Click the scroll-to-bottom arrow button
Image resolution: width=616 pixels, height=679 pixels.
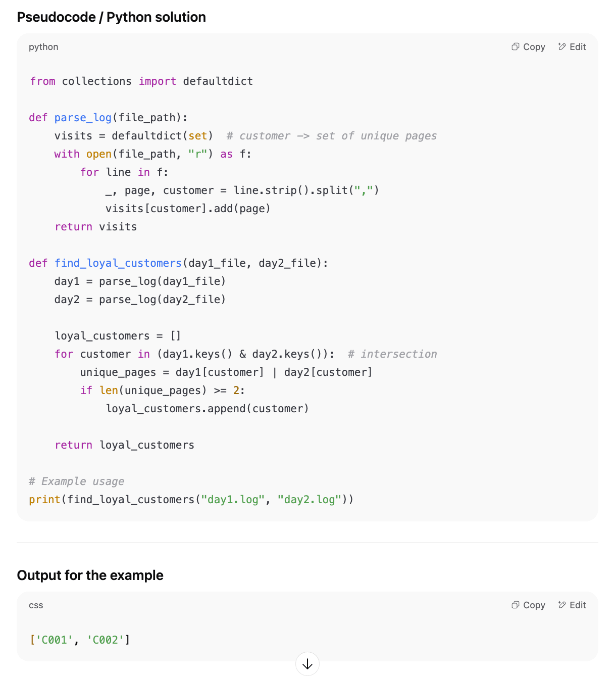pos(307,664)
